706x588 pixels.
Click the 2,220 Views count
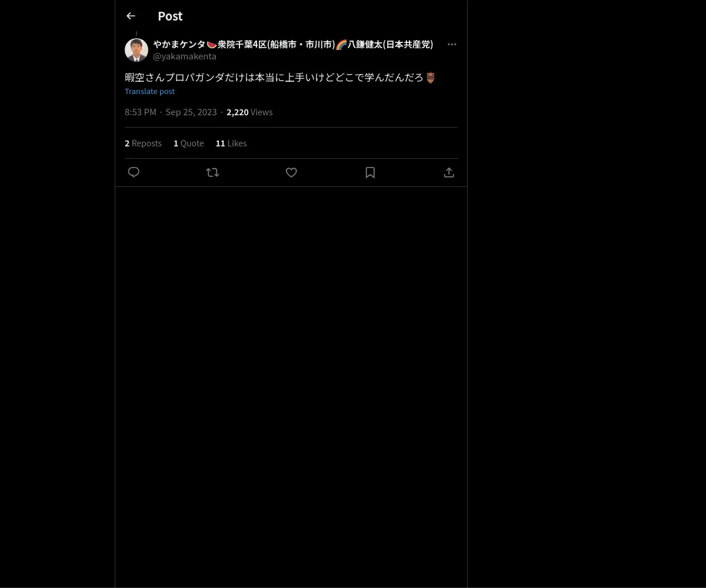coord(249,112)
